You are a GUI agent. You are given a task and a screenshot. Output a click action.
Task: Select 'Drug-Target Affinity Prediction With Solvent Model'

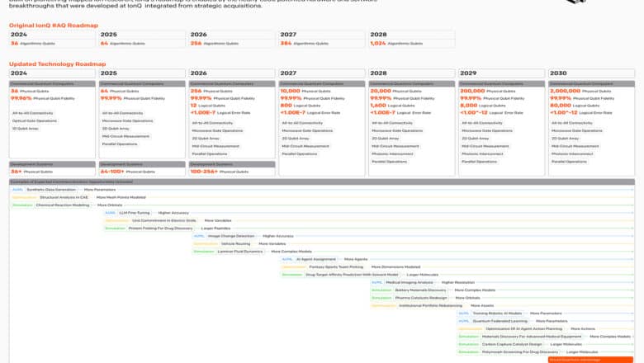tap(352, 275)
